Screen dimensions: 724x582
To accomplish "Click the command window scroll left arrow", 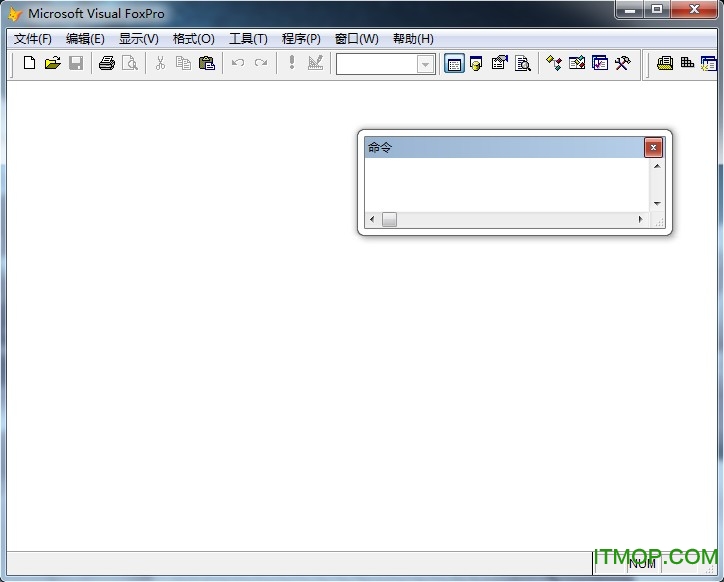I will click(372, 219).
